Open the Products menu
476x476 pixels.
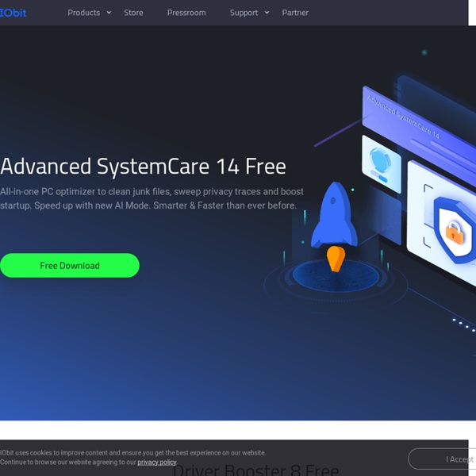tap(84, 13)
